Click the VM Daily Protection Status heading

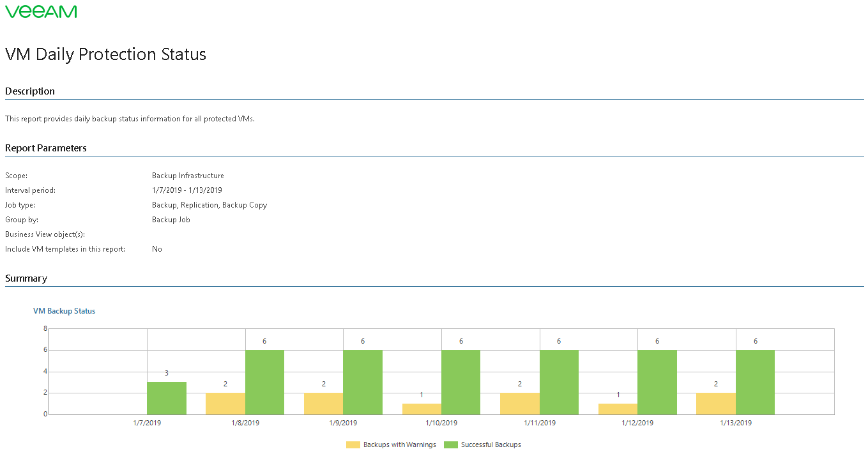[x=105, y=54]
